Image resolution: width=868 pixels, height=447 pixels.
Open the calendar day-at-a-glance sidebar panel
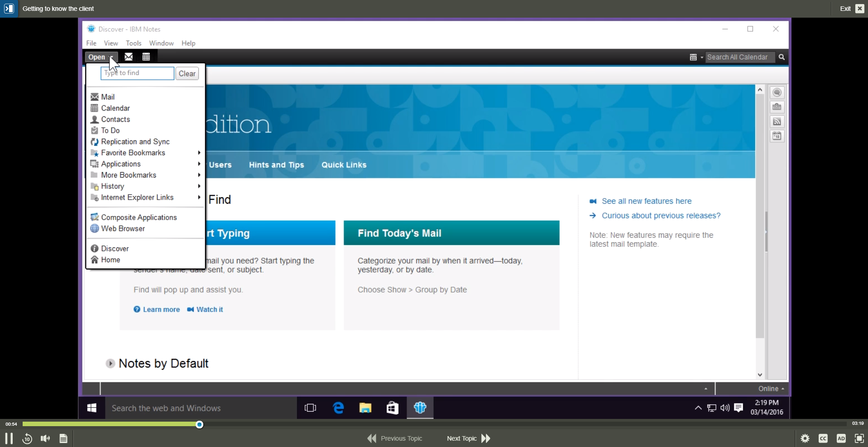pyautogui.click(x=777, y=135)
